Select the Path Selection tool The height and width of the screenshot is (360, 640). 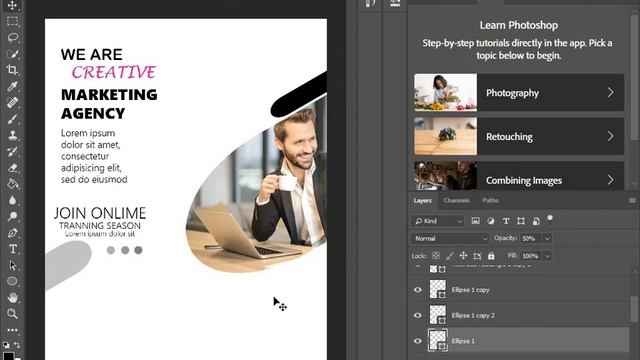pos(12,265)
